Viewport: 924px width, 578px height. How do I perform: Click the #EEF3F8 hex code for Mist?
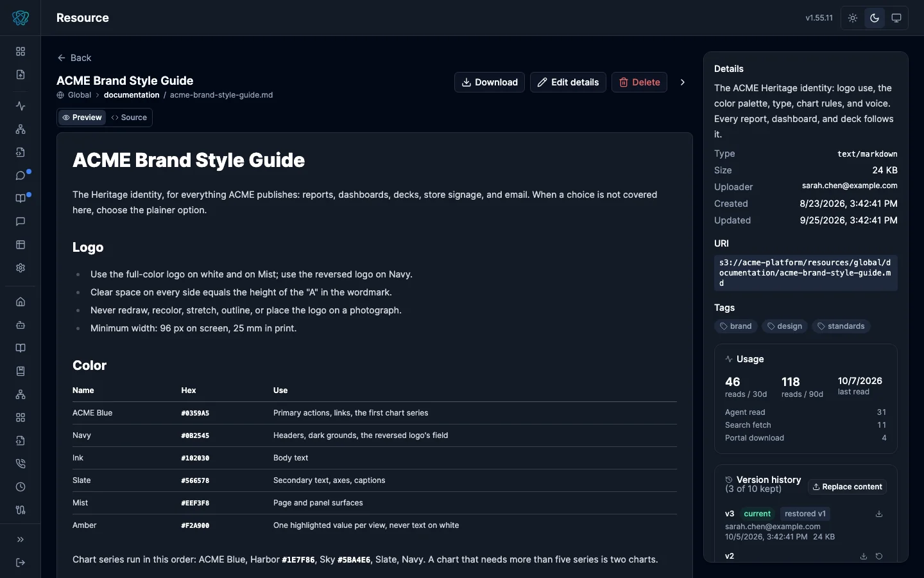pos(195,504)
